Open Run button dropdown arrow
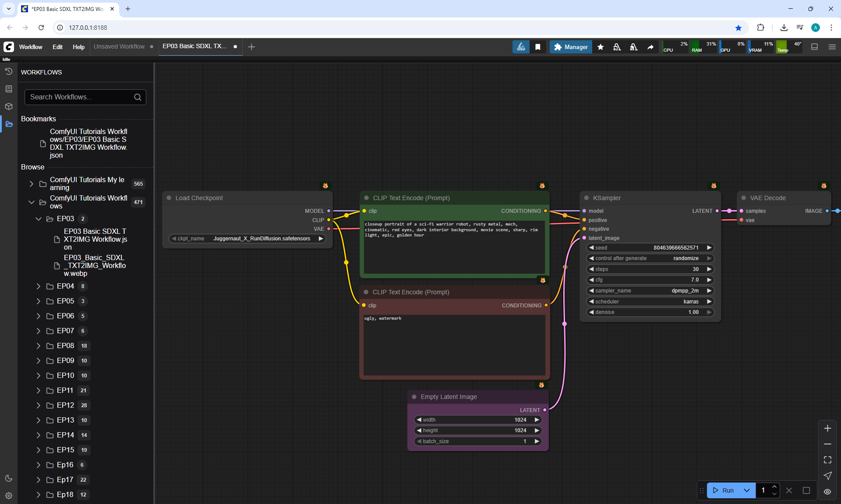Viewport: 841px width, 504px height. [747, 490]
